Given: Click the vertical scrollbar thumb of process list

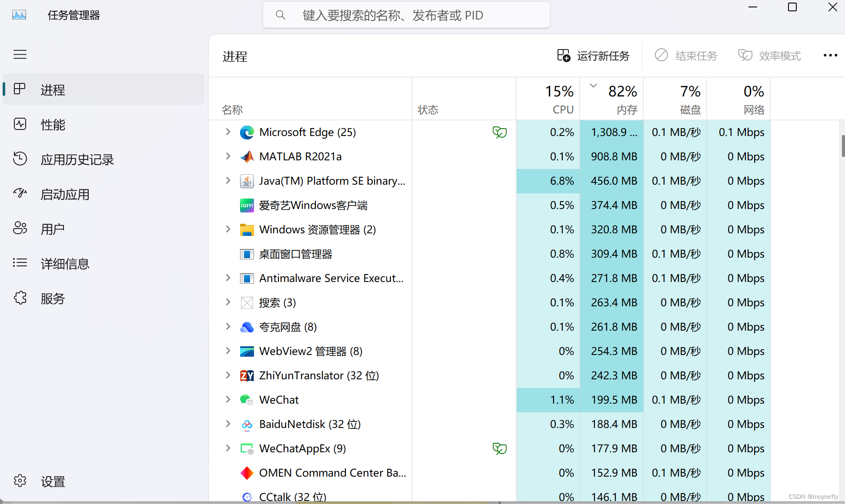Looking at the screenshot, I should click(843, 146).
